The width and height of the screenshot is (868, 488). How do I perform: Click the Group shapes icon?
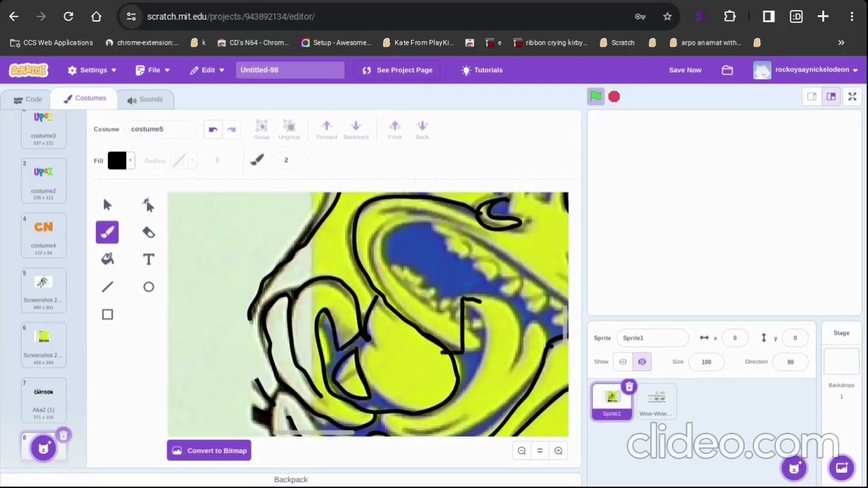click(x=262, y=129)
